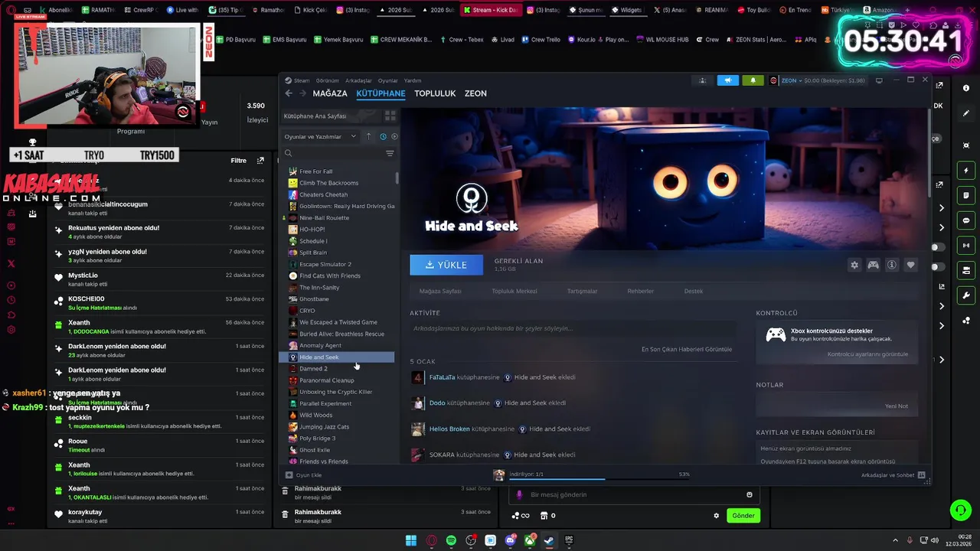Click Steam game list scrollbar

(x=397, y=178)
